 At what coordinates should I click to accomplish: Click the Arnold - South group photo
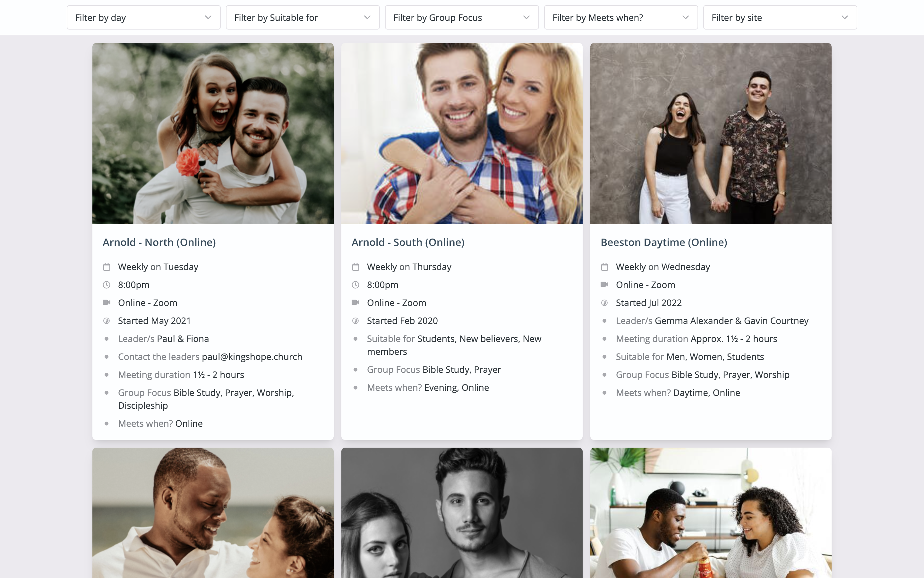462,133
